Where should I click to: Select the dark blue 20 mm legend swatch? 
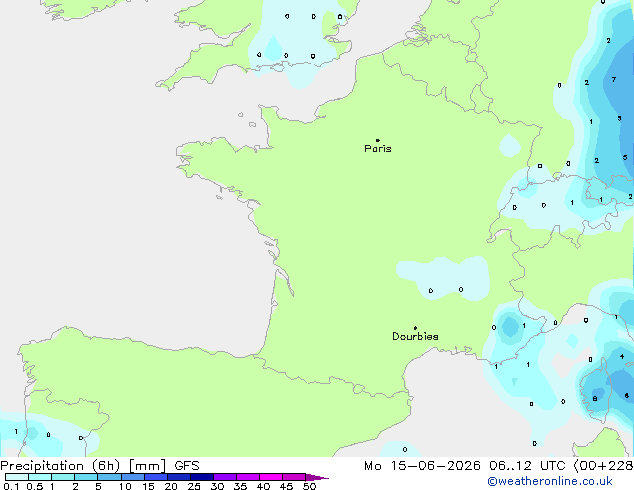[x=179, y=477]
